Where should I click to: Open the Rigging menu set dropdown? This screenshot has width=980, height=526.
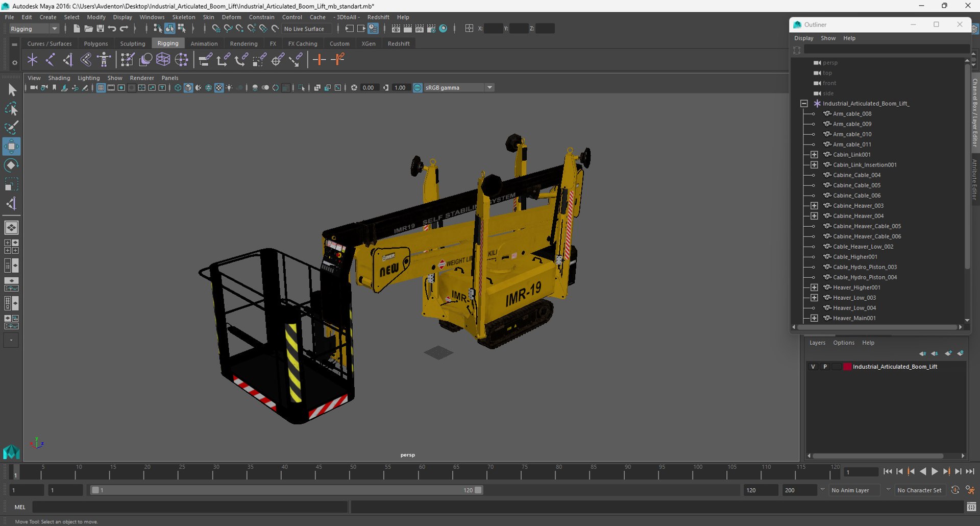tap(34, 29)
